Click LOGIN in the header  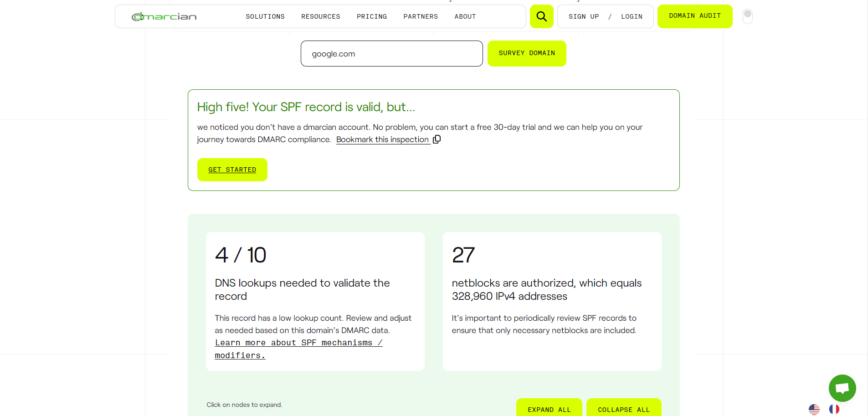tap(632, 16)
